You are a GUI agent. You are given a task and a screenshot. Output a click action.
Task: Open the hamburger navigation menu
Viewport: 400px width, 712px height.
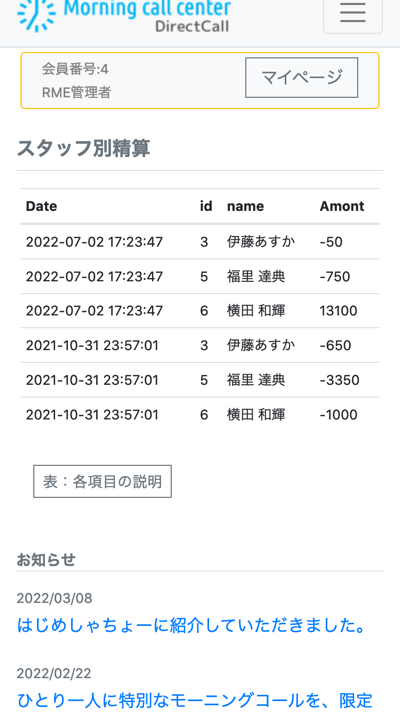point(353,13)
